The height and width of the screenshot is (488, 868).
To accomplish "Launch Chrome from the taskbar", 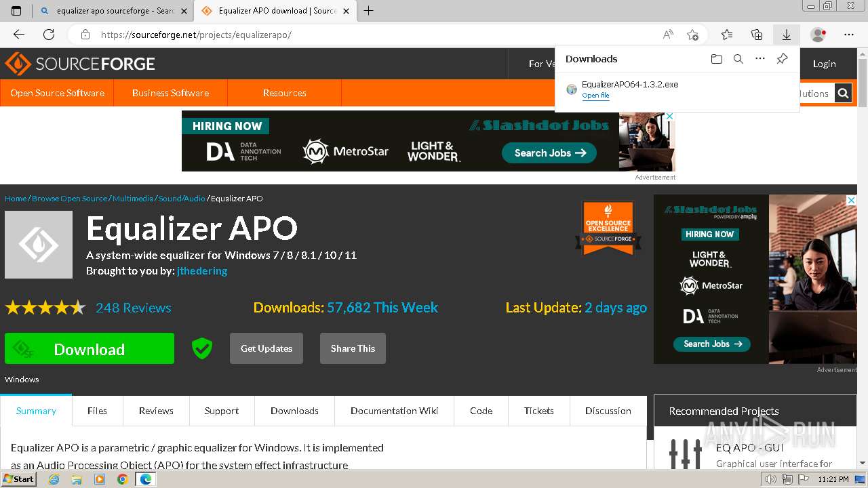I will [123, 479].
